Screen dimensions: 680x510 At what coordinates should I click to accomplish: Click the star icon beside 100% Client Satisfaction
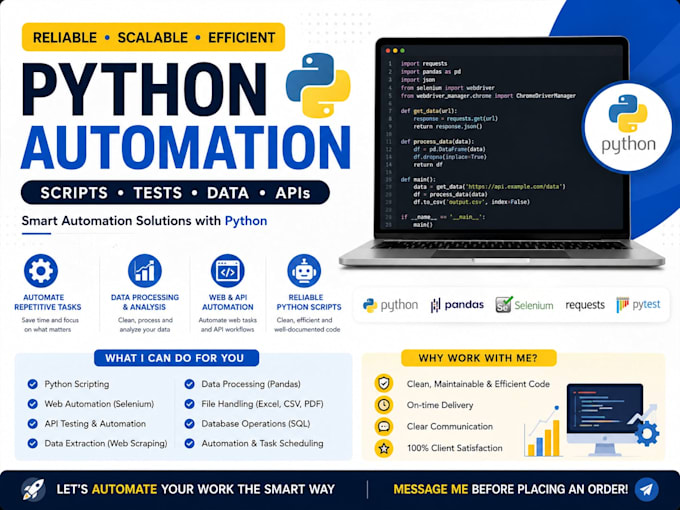click(384, 448)
